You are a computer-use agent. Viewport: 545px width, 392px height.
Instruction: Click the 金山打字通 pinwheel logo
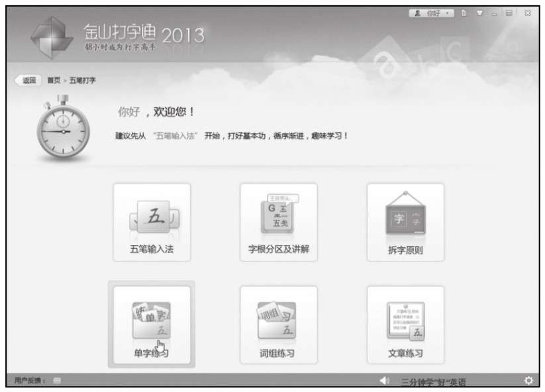tap(52, 37)
